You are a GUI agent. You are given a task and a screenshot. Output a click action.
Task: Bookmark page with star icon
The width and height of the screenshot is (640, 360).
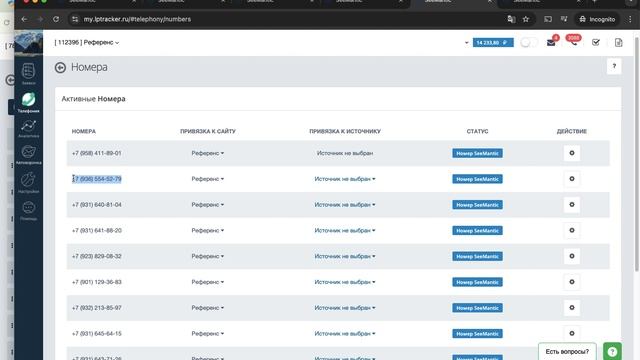pyautogui.click(x=526, y=19)
